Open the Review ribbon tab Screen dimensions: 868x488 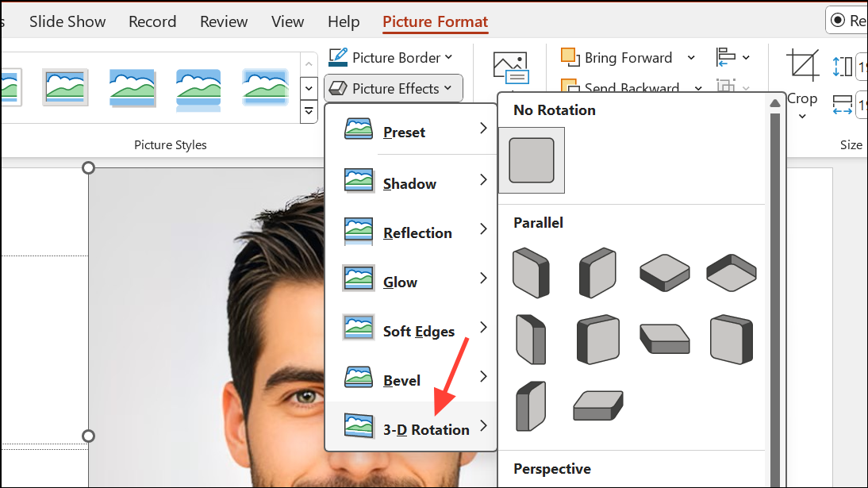click(224, 21)
